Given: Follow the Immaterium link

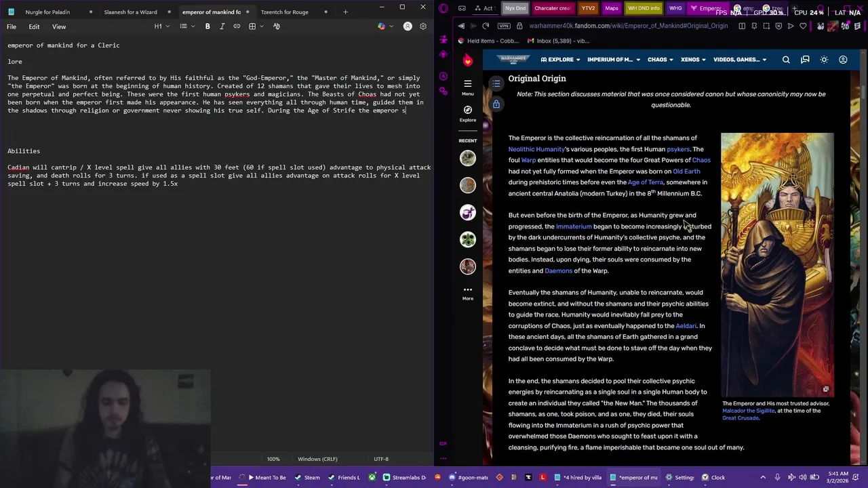Looking at the screenshot, I should (574, 226).
